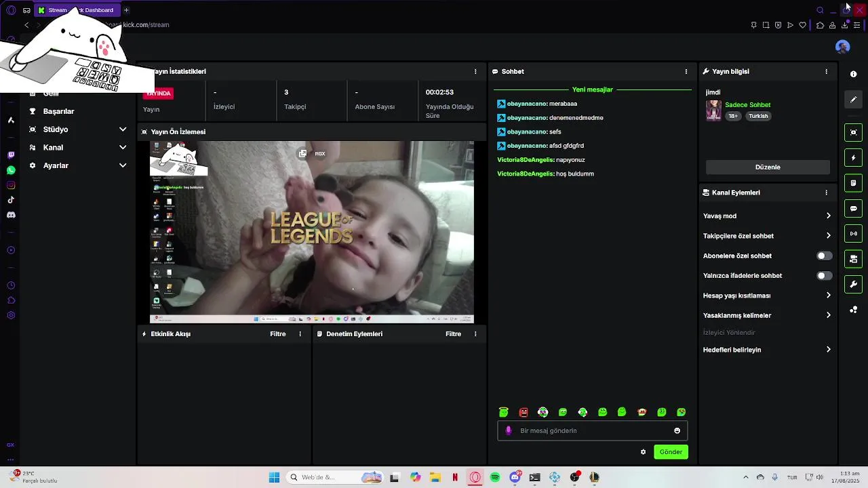The height and width of the screenshot is (488, 868).
Task: Toggle Abonelere özel sohbet switch
Action: point(824,256)
